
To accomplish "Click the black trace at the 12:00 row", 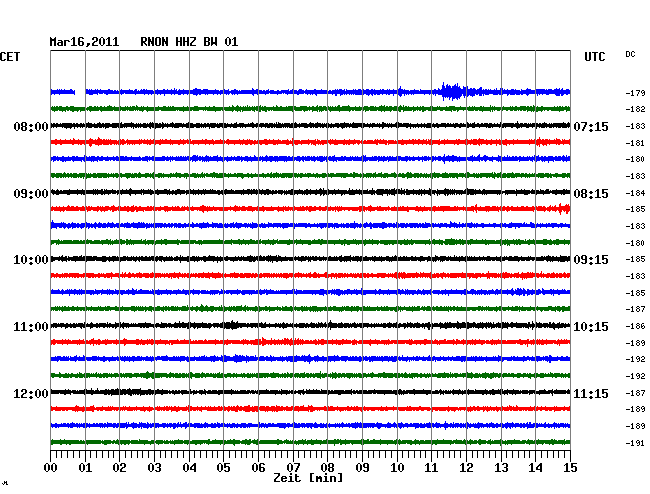I will click(x=310, y=392).
